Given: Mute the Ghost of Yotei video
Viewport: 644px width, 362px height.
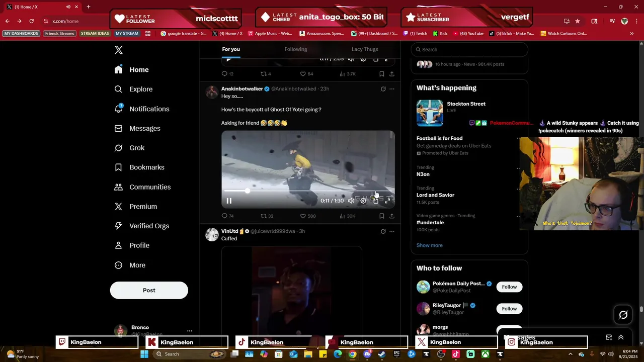Looking at the screenshot, I should (x=351, y=201).
